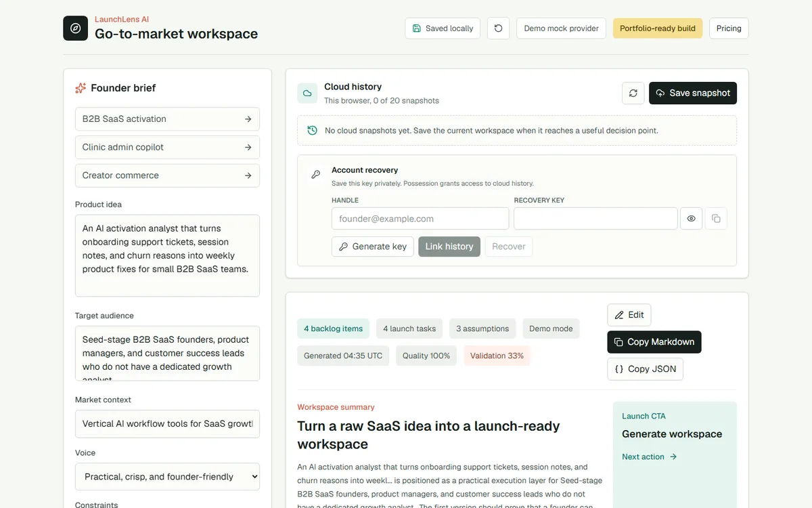
Task: Click the 4 backlog items chip
Action: (x=333, y=329)
